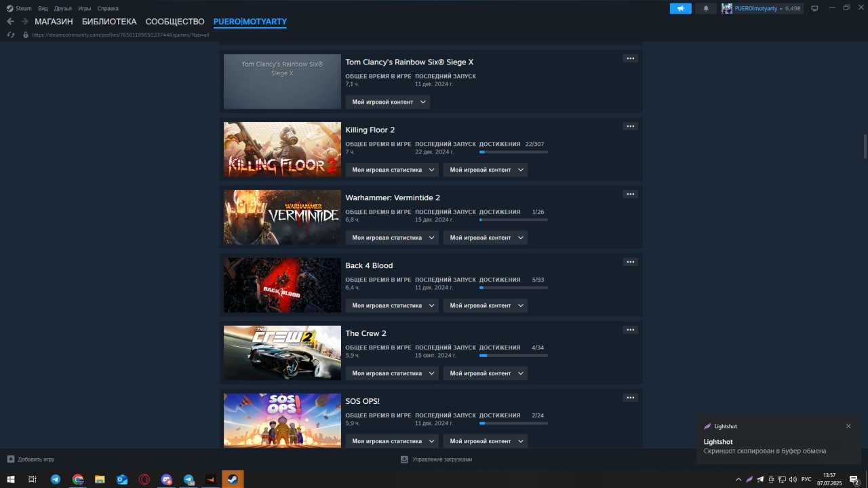This screenshot has height=488, width=868.
Task: Expand Мой игровой контент for Vermintide 2
Action: [486, 238]
